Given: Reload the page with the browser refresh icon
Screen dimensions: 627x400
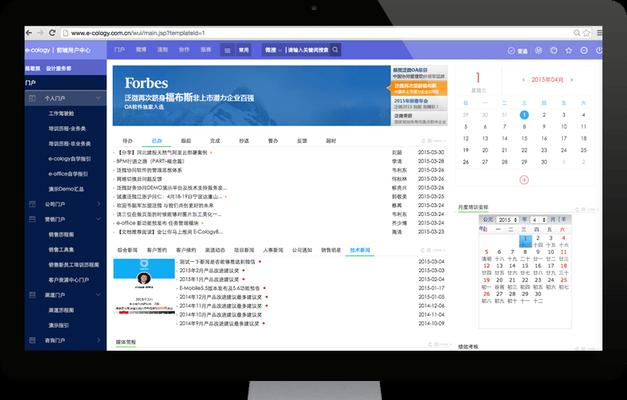Looking at the screenshot, I should pyautogui.click(x=52, y=33).
